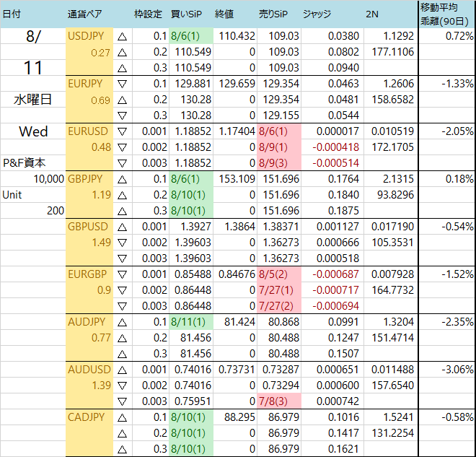Screen dimensions: 476x457
Task: Click the red 7/8(3) sell cell
Action: 279,401
